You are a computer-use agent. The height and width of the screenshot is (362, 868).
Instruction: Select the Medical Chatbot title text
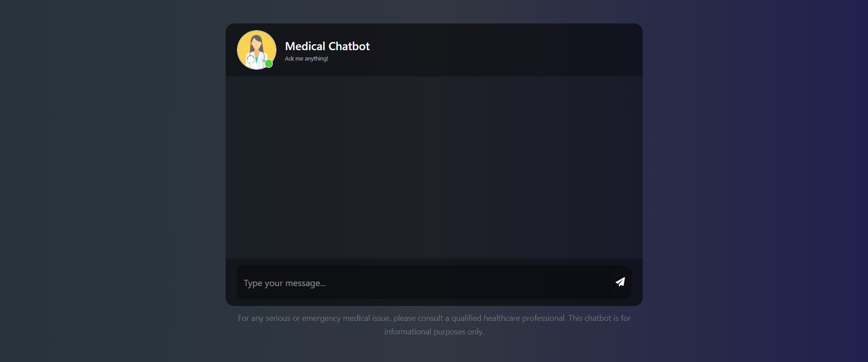point(327,46)
